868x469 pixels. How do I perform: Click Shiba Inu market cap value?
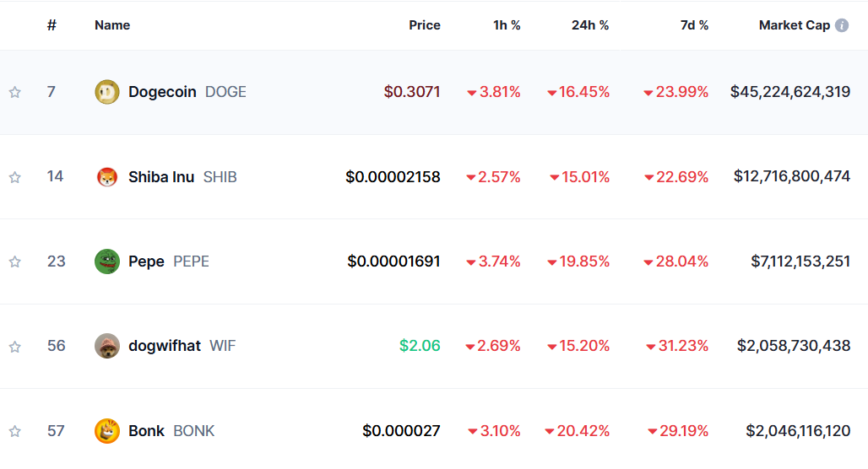791,177
